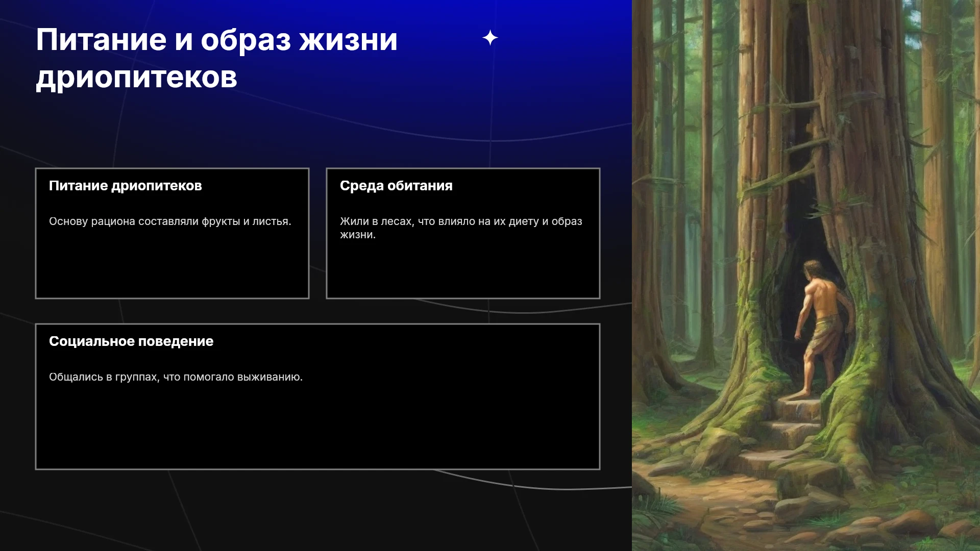The height and width of the screenshot is (551, 980).
Task: Click the 'Среда обитания' card heading
Action: click(x=396, y=186)
